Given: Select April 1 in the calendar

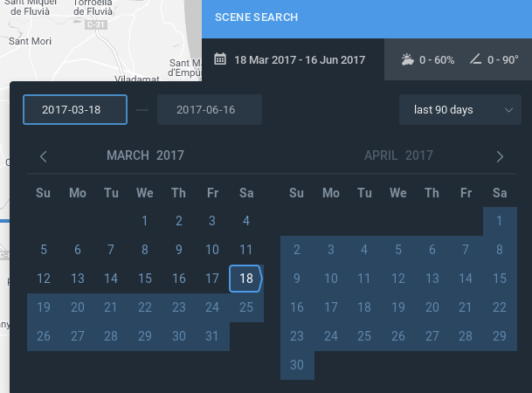Looking at the screenshot, I should [500, 221].
